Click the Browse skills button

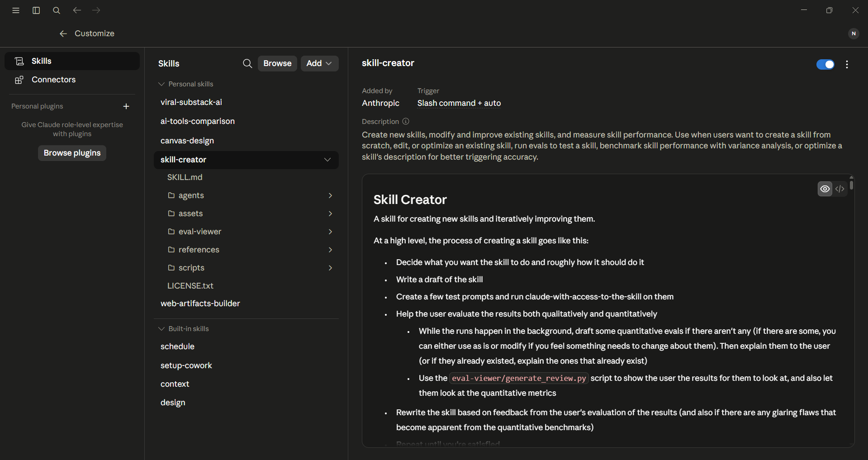coord(277,63)
